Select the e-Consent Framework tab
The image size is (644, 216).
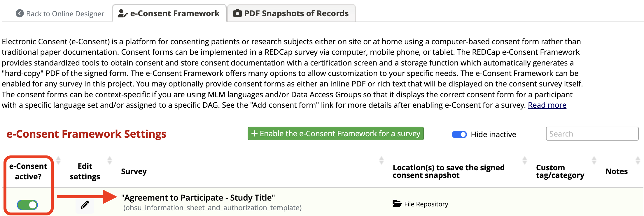tap(169, 13)
